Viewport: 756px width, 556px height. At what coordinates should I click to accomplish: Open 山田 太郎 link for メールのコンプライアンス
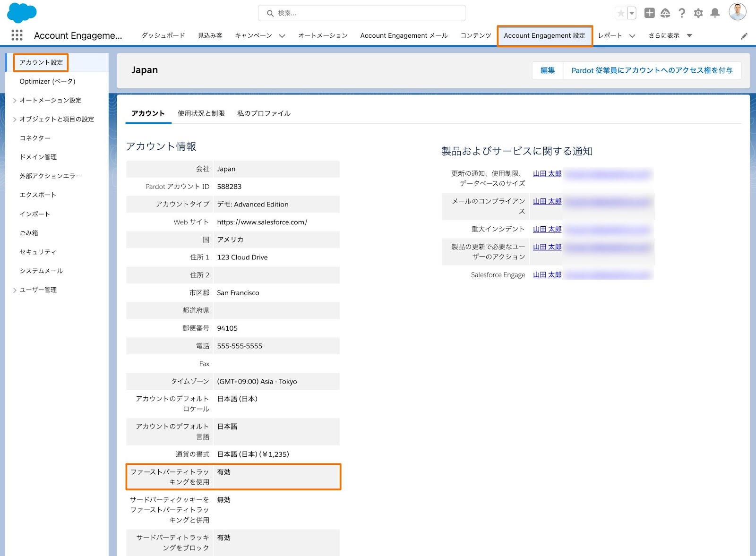(x=547, y=201)
